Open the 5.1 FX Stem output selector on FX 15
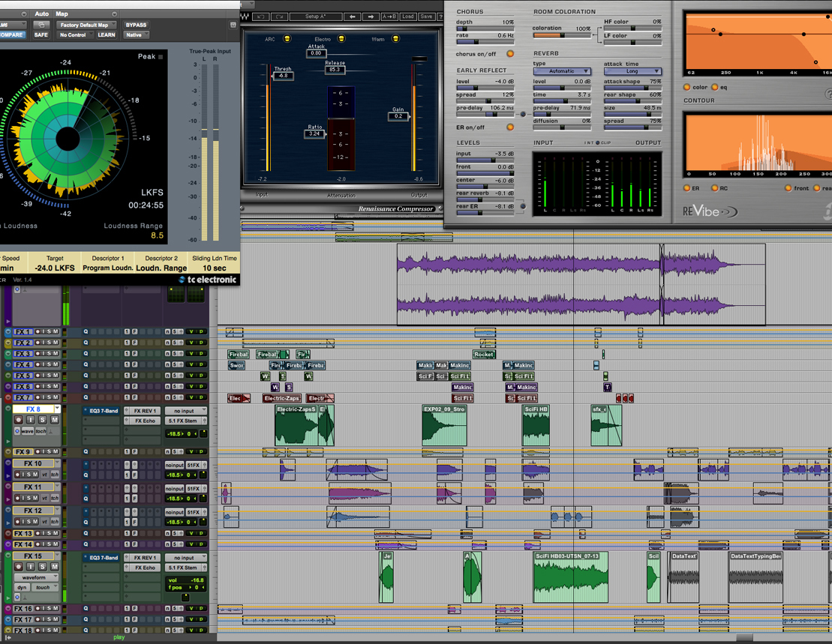This screenshot has width=832, height=644. [x=182, y=568]
